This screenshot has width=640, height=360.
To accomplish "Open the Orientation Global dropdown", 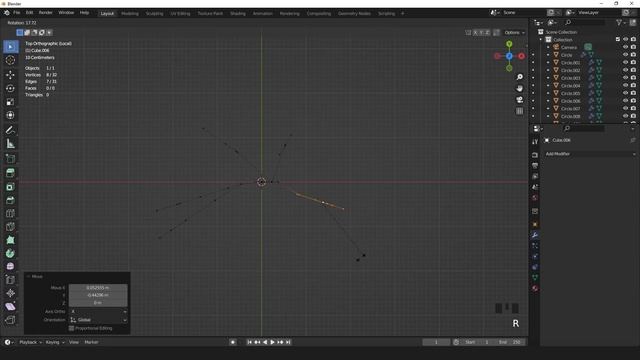I will point(98,320).
